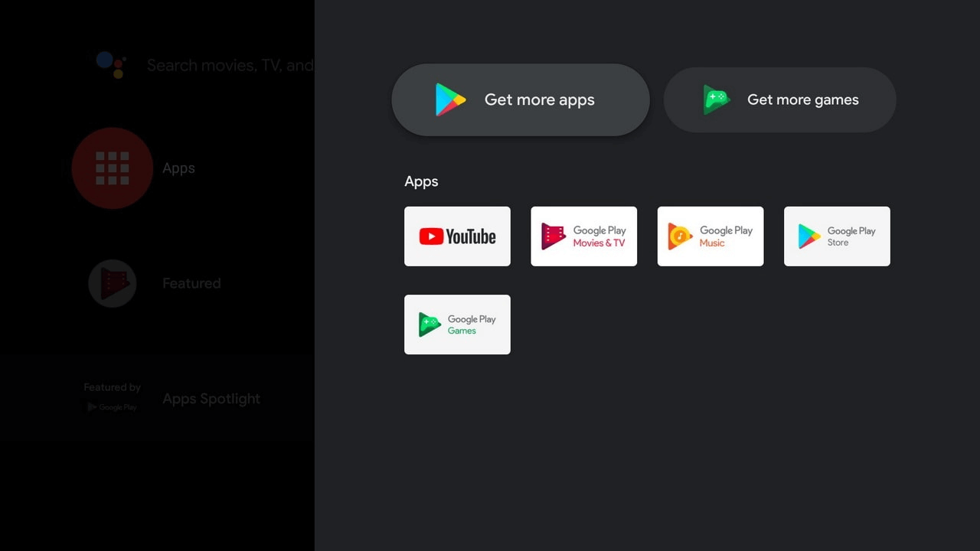Launch Google Play Movies & TV
Viewport: 980px width, 551px height.
(583, 236)
